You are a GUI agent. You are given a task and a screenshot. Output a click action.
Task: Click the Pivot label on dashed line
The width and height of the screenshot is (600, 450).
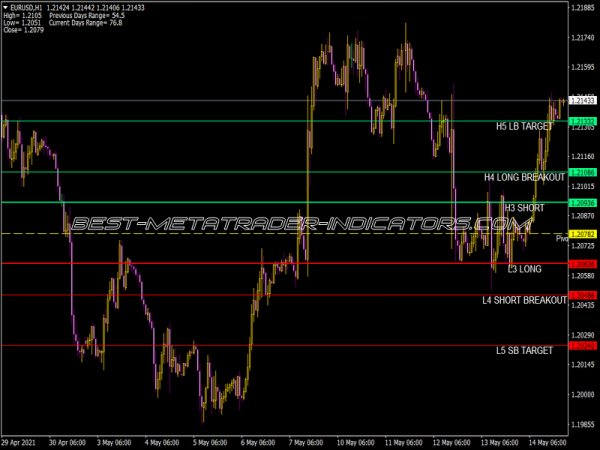pyautogui.click(x=562, y=239)
